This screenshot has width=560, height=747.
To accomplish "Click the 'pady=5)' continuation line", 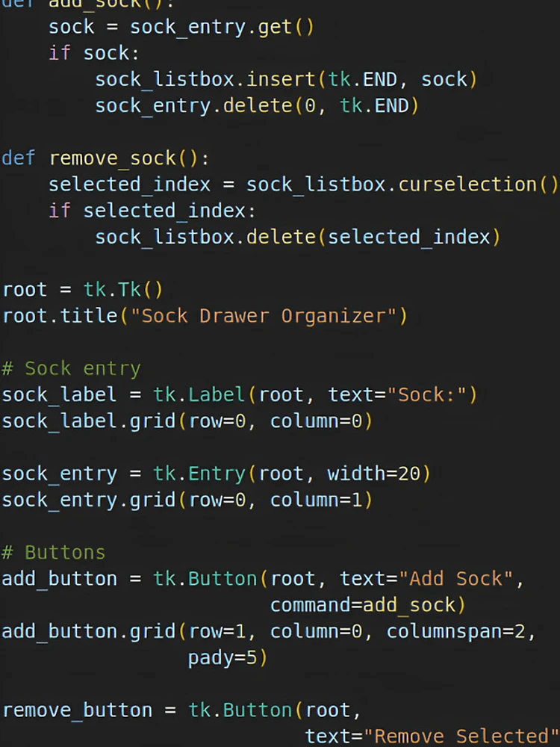I will (228, 658).
